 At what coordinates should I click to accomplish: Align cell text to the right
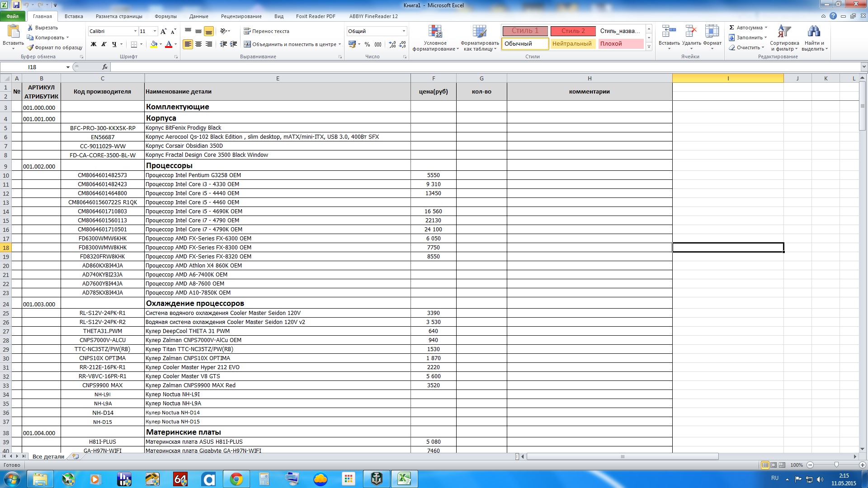(208, 44)
